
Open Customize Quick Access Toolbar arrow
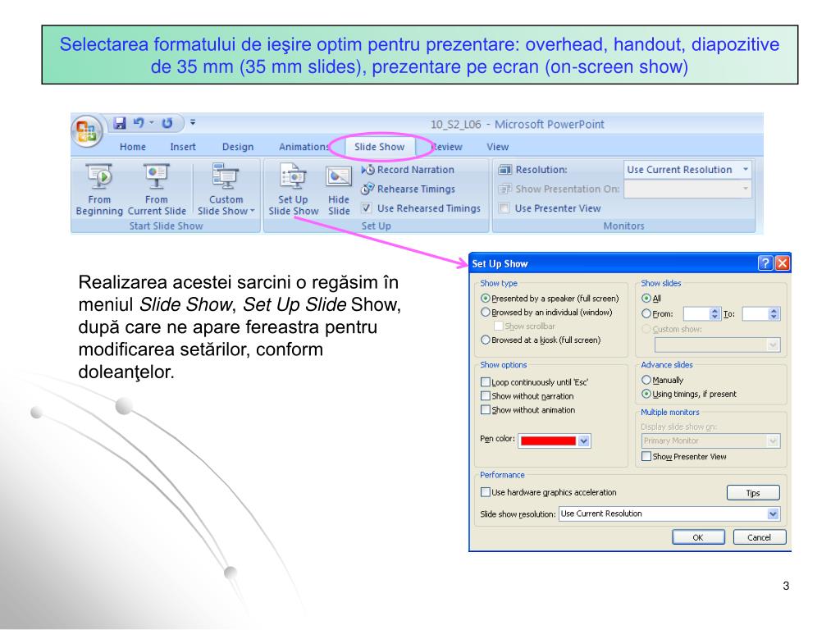(x=193, y=123)
